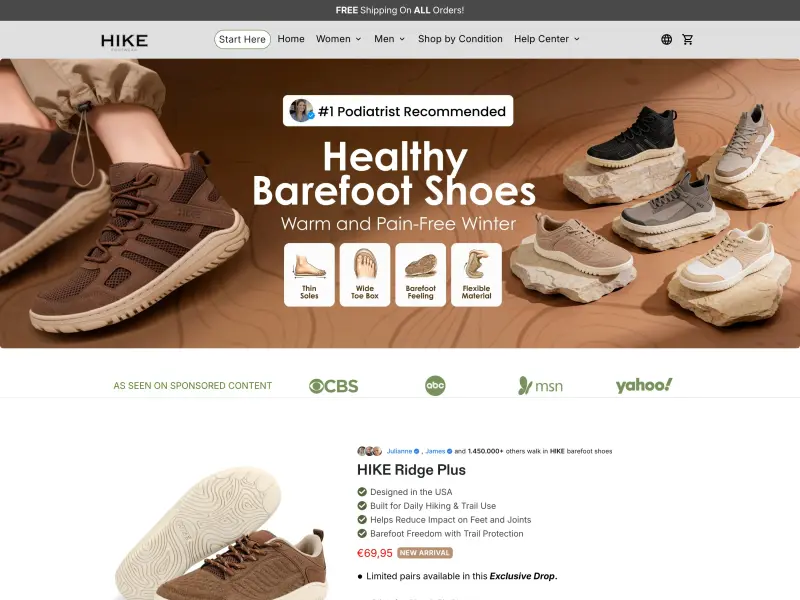Select the Barefoot Feeling icon
The image size is (800, 600).
coord(420,274)
